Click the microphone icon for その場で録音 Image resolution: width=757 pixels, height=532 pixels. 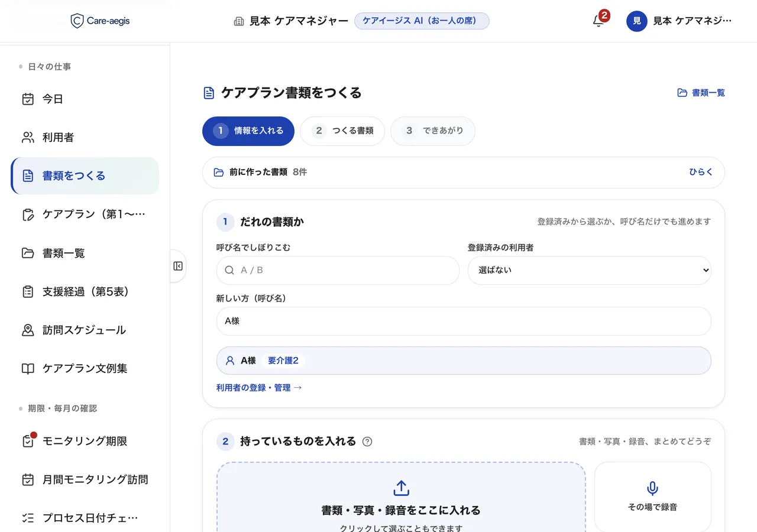tap(652, 488)
